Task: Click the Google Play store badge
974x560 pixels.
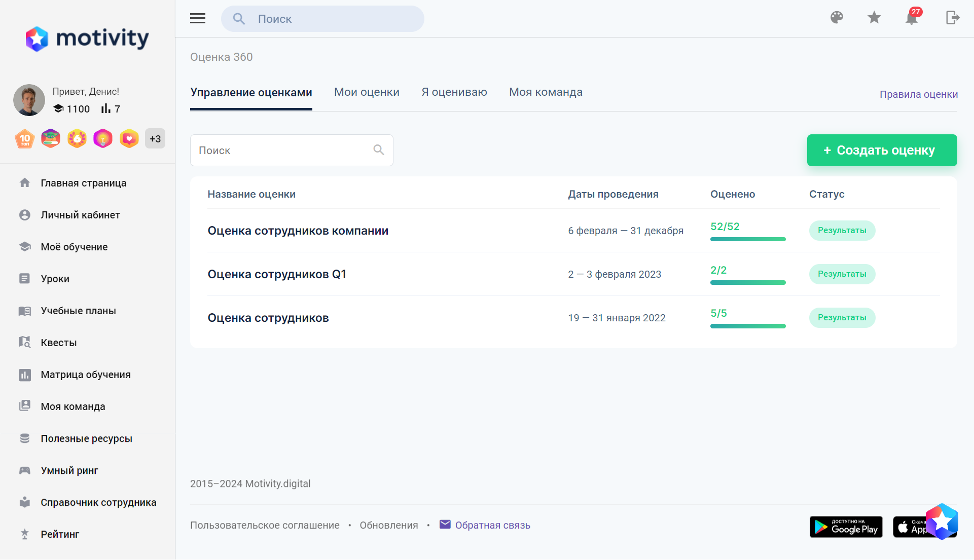Action: (846, 527)
